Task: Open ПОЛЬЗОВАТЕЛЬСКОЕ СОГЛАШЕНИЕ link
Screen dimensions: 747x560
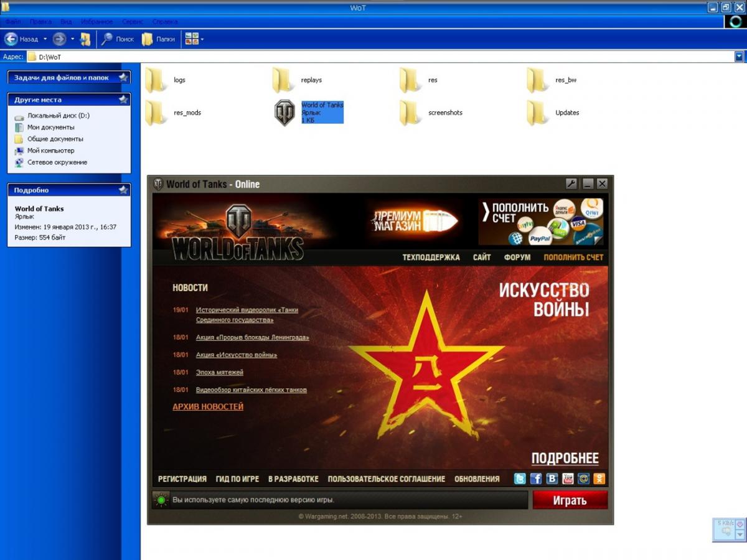Action: pyautogui.click(x=387, y=479)
